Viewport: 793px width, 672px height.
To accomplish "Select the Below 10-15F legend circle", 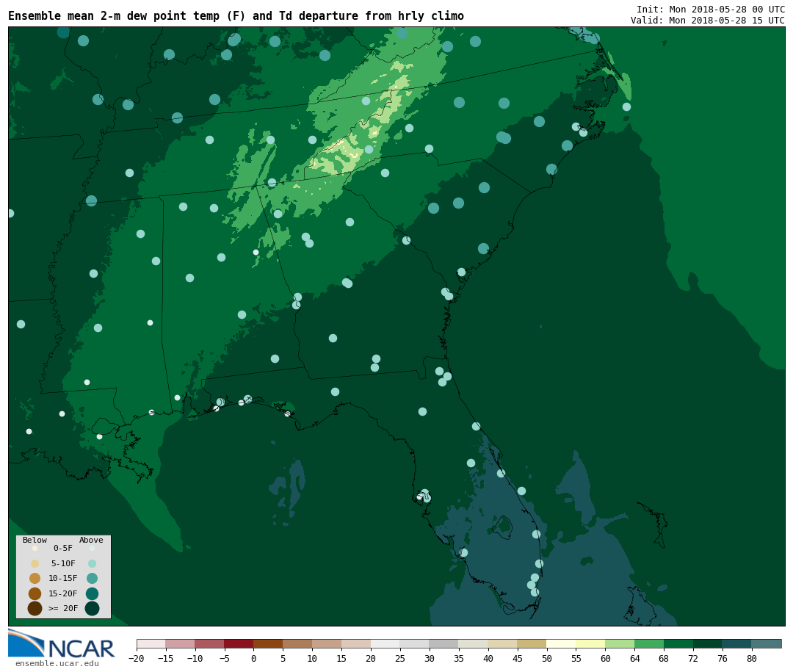I will [35, 578].
